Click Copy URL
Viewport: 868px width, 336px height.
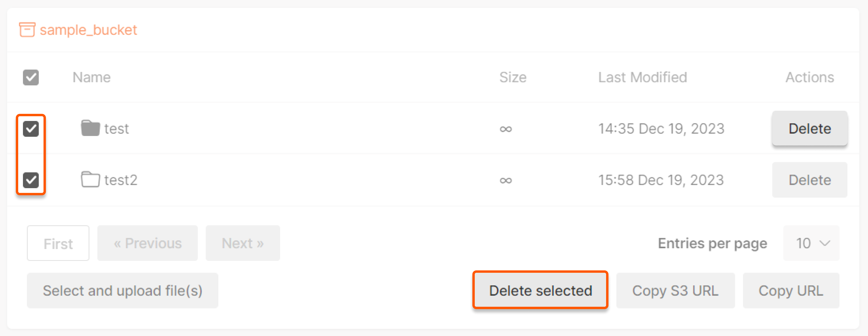[791, 290]
